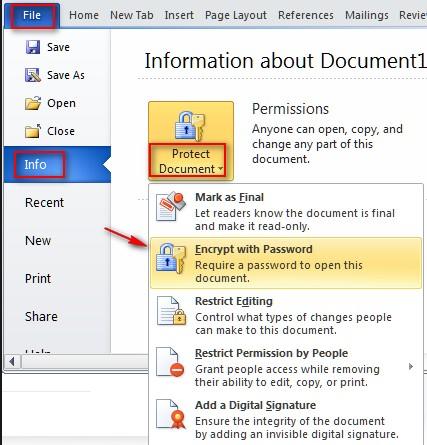
Task: Click the Protect Document padlock and key icon
Action: click(190, 126)
